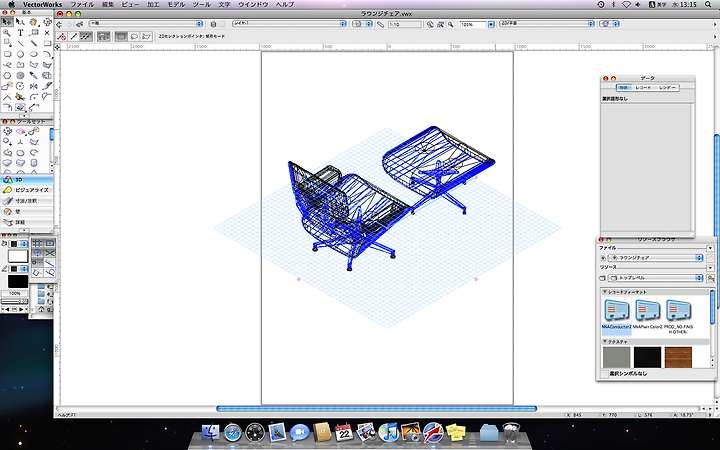The height and width of the screenshot is (450, 720).
Task: Select the Rounded Rectangle tool
Action: [x=7, y=54]
